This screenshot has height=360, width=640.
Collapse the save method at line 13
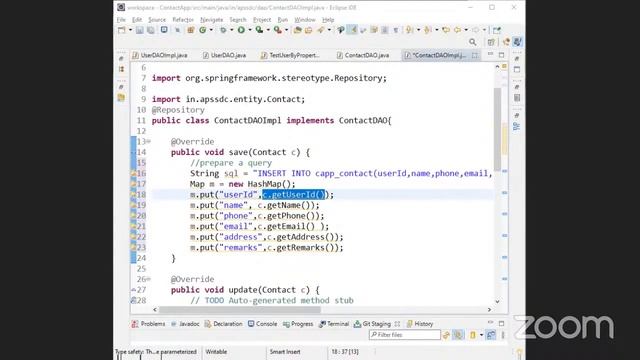click(x=149, y=141)
